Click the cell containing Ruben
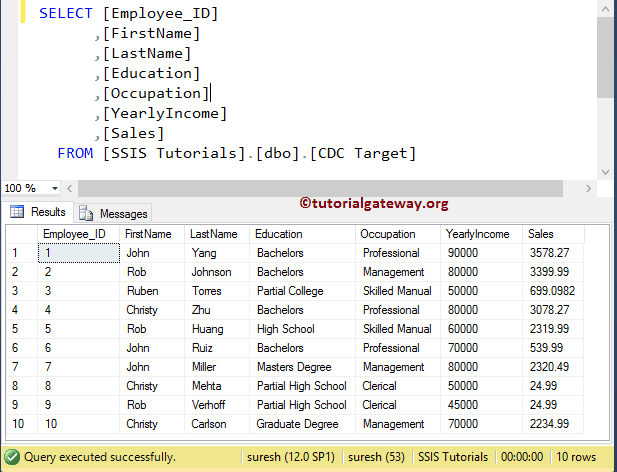617x472 pixels. pyautogui.click(x=143, y=291)
